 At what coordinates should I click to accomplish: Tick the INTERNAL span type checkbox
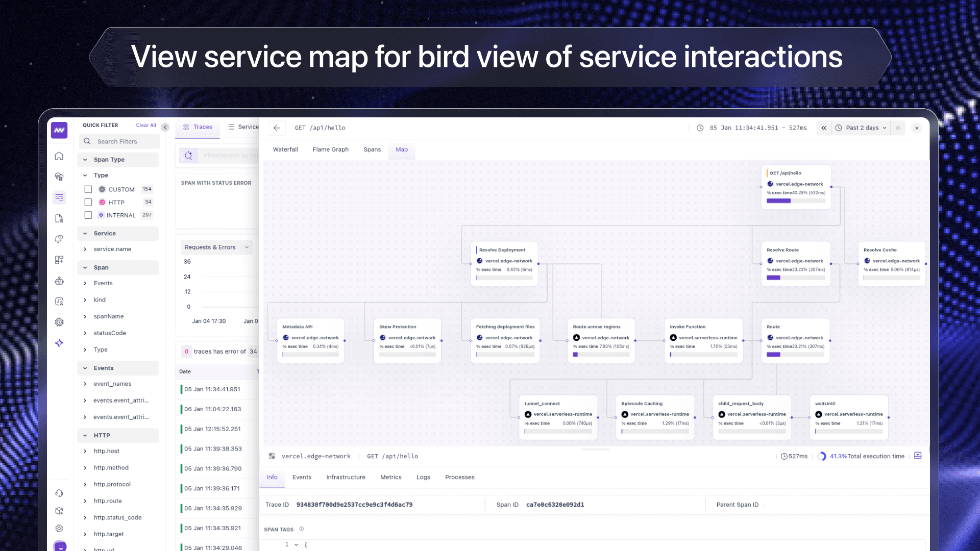point(88,215)
